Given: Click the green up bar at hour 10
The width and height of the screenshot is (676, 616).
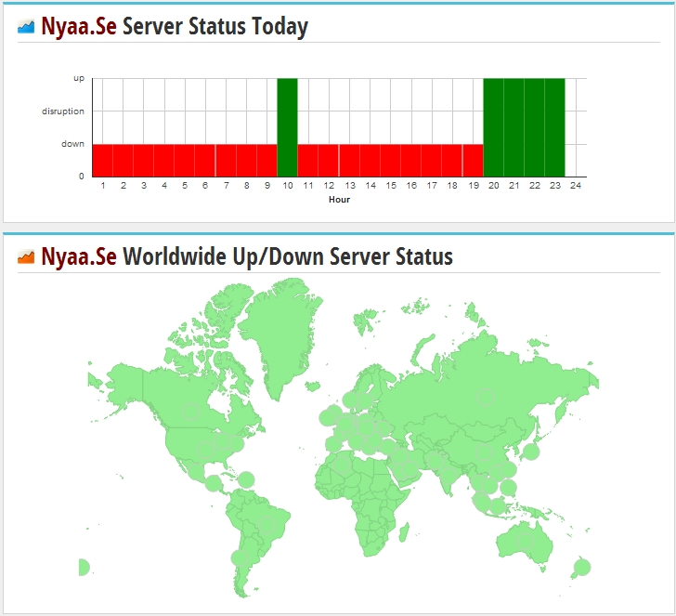Looking at the screenshot, I should click(287, 127).
